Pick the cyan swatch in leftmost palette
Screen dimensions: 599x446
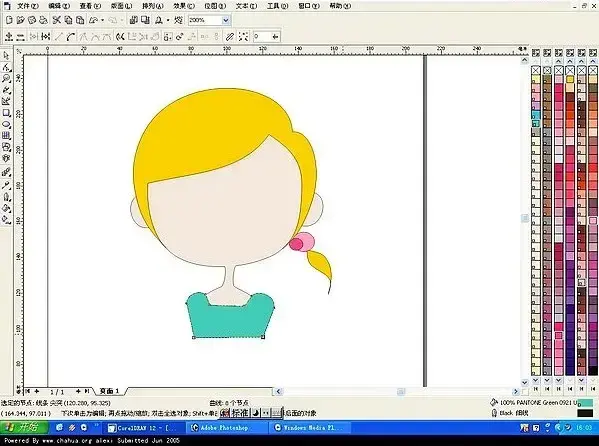coord(536,114)
